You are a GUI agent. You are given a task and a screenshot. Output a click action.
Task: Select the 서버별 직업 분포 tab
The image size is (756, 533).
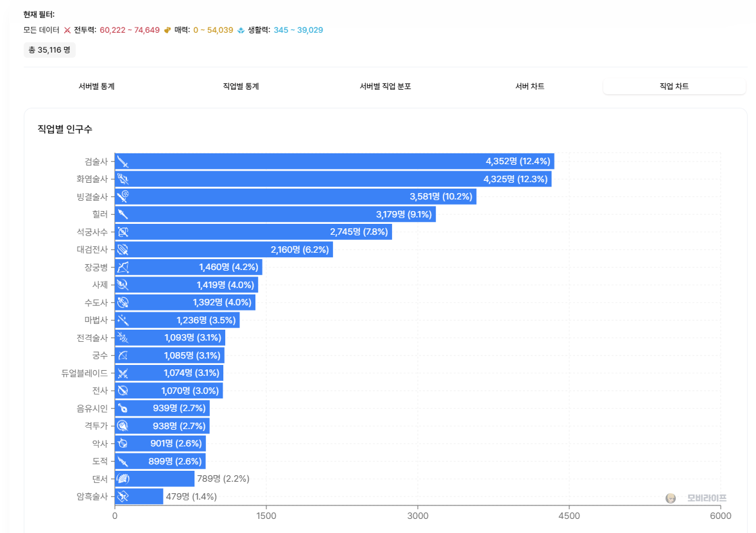[x=385, y=87]
